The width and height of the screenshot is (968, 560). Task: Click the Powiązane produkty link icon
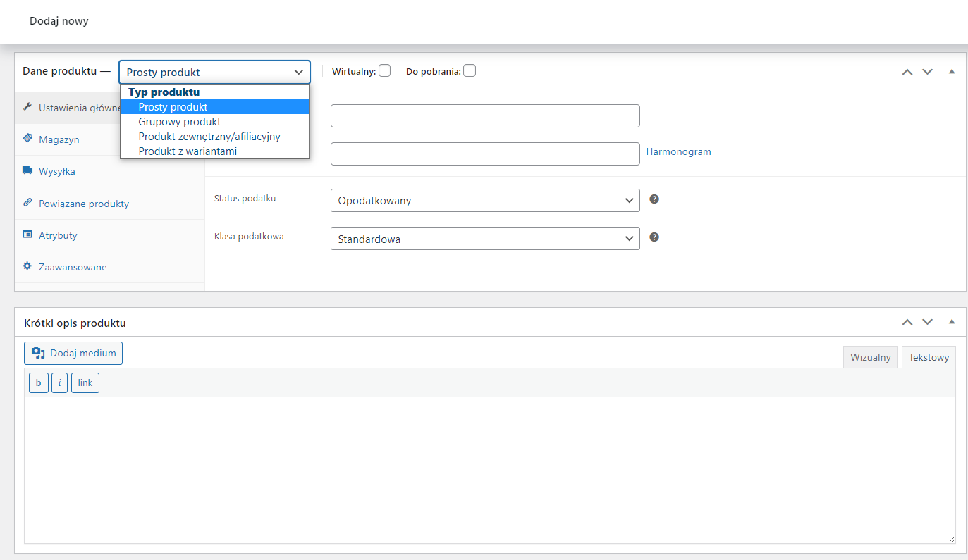(x=27, y=203)
